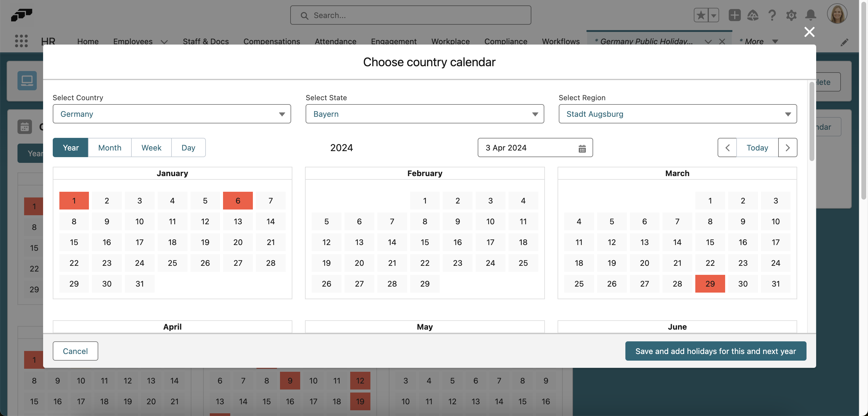Click the profile avatar picture
Image resolution: width=868 pixels, height=416 pixels.
coord(838,14)
